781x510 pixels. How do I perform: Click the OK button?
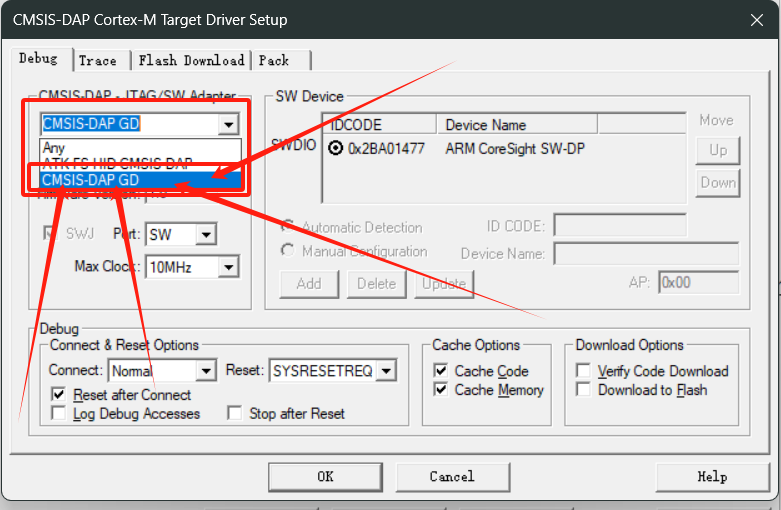tap(325, 477)
